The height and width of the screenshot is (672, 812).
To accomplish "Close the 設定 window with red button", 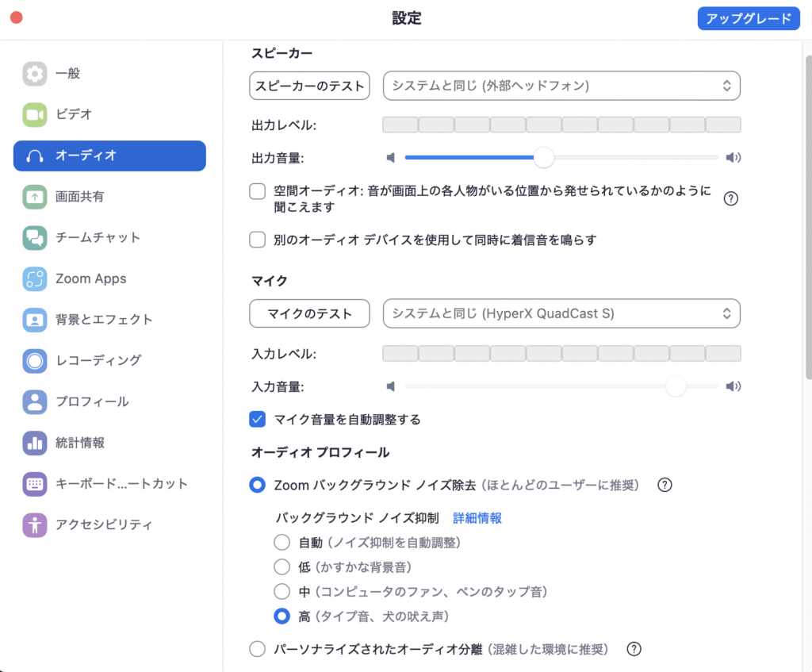I will (17, 17).
